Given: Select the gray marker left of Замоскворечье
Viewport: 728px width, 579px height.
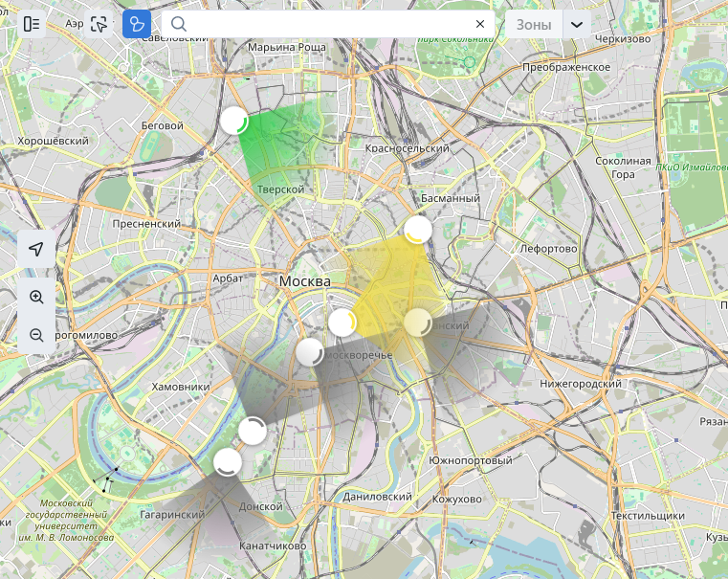Looking at the screenshot, I should 310,352.
